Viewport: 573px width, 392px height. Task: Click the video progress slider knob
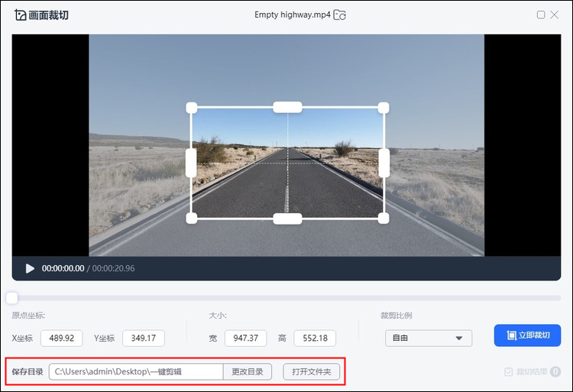(12, 298)
